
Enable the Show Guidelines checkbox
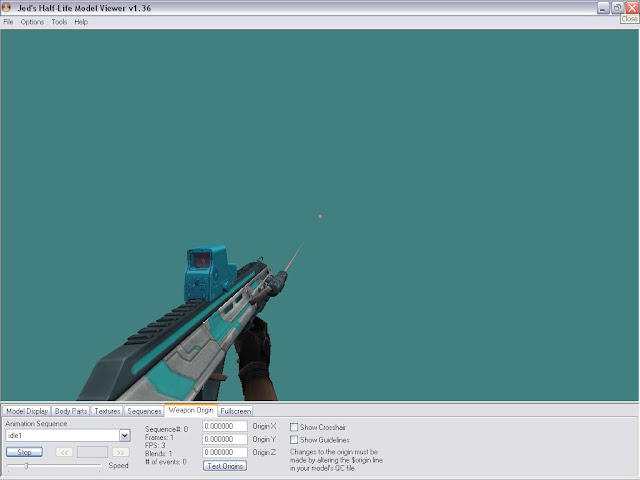coord(294,440)
